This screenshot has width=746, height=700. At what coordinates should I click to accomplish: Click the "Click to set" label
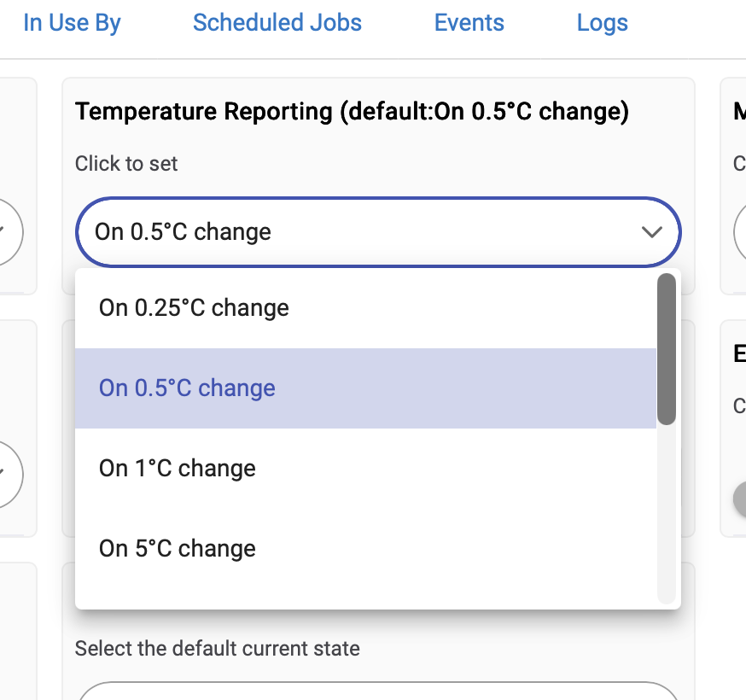126,164
